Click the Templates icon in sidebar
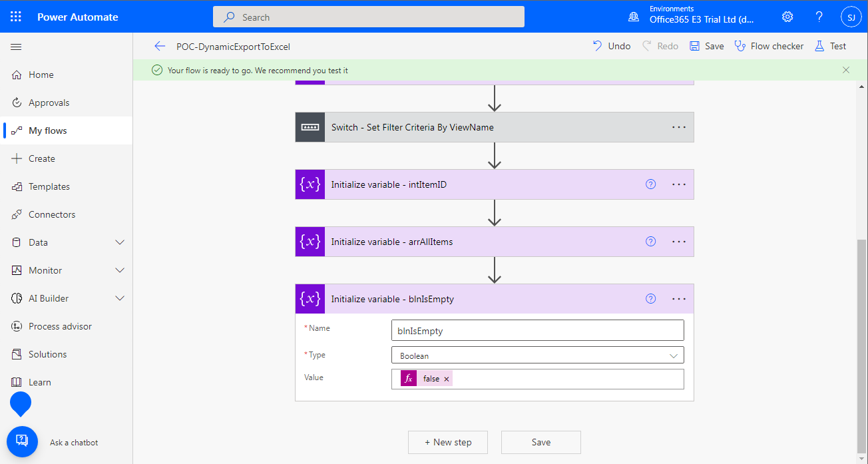Image resolution: width=868 pixels, height=464 pixels. (x=17, y=186)
